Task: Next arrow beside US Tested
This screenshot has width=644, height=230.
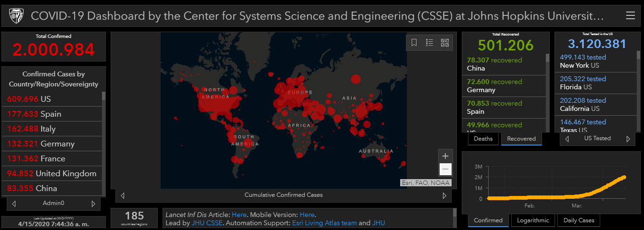Action: [x=628, y=139]
